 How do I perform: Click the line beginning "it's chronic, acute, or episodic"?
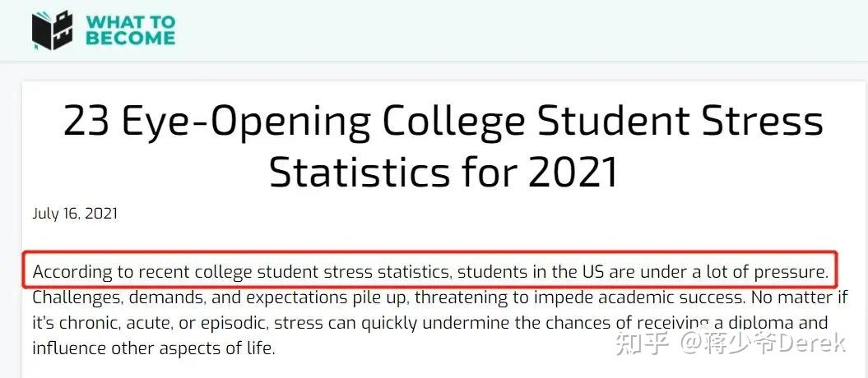point(429,322)
